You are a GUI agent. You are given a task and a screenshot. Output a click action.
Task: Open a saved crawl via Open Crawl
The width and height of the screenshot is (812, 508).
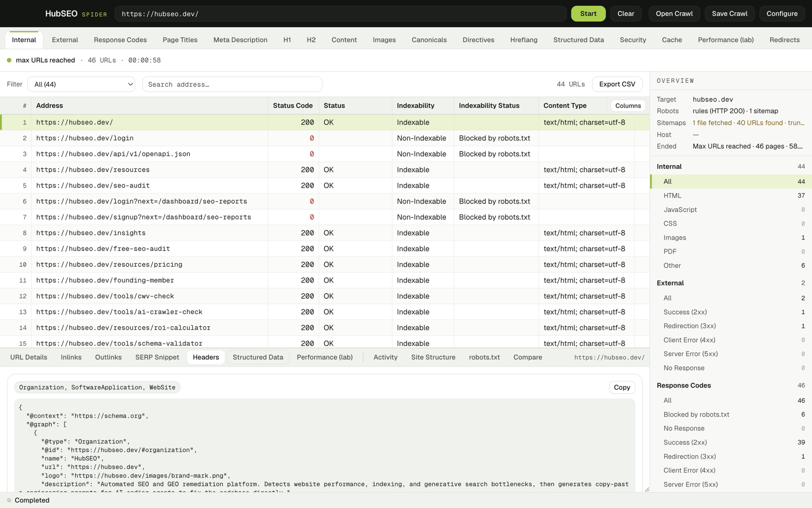click(674, 14)
